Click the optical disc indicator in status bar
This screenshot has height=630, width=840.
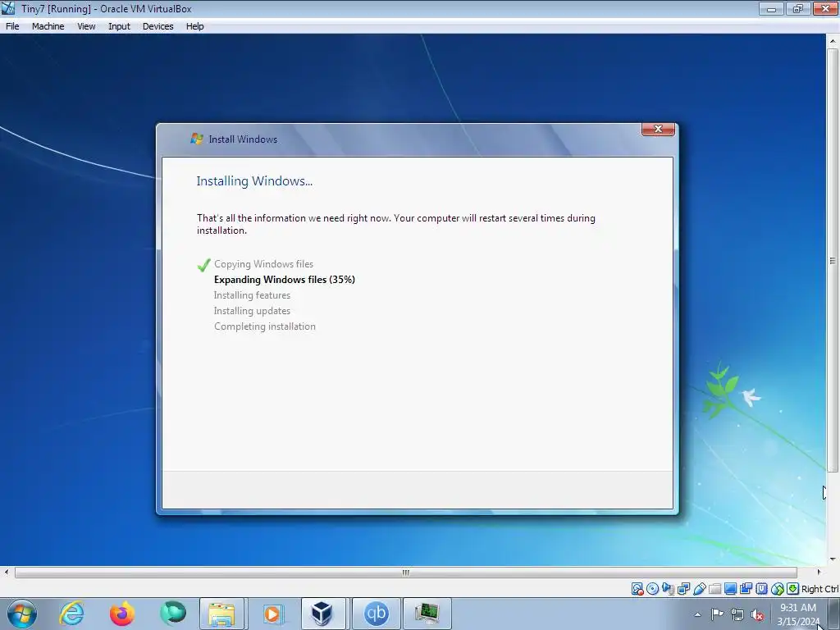pos(652,589)
